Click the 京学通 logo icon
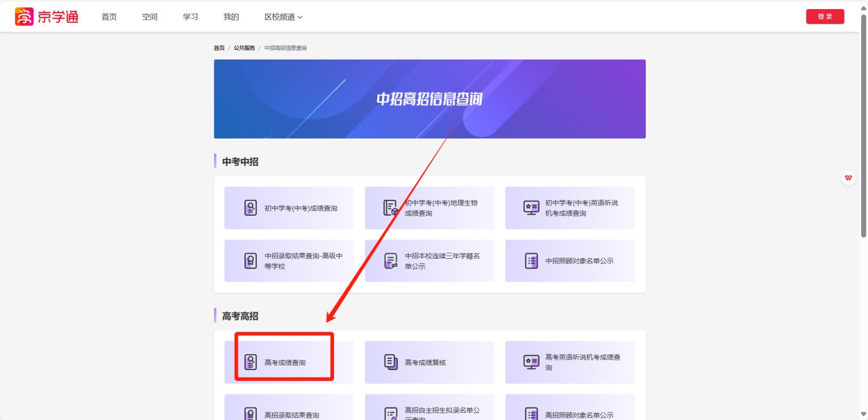 click(24, 17)
